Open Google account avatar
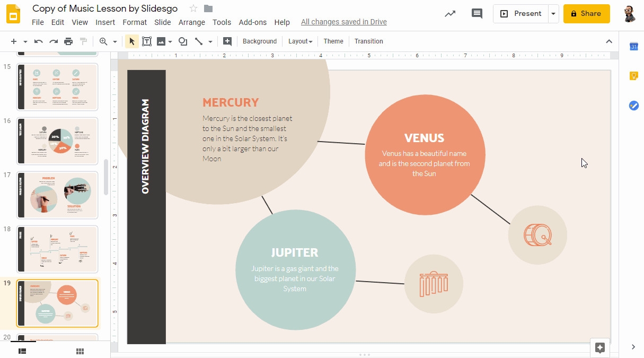This screenshot has height=358, width=644. [x=629, y=14]
